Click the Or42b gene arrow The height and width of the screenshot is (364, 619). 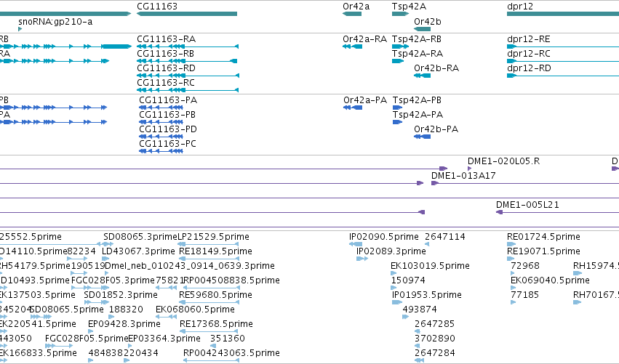tap(422, 29)
